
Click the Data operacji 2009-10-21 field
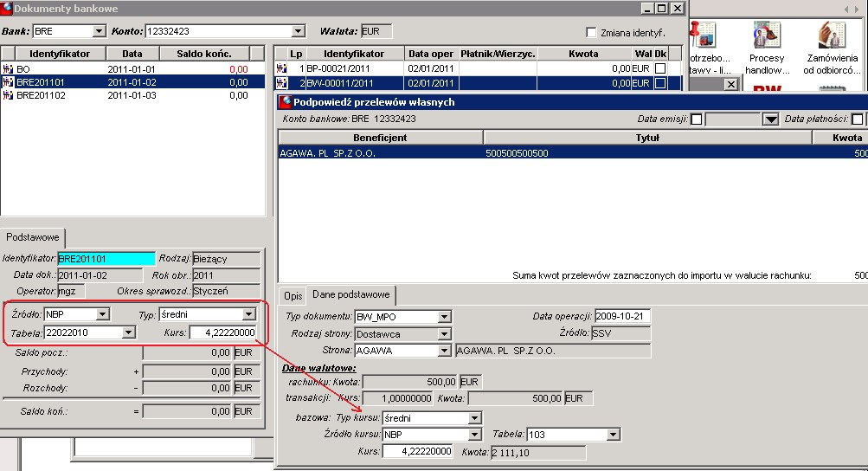pyautogui.click(x=622, y=316)
